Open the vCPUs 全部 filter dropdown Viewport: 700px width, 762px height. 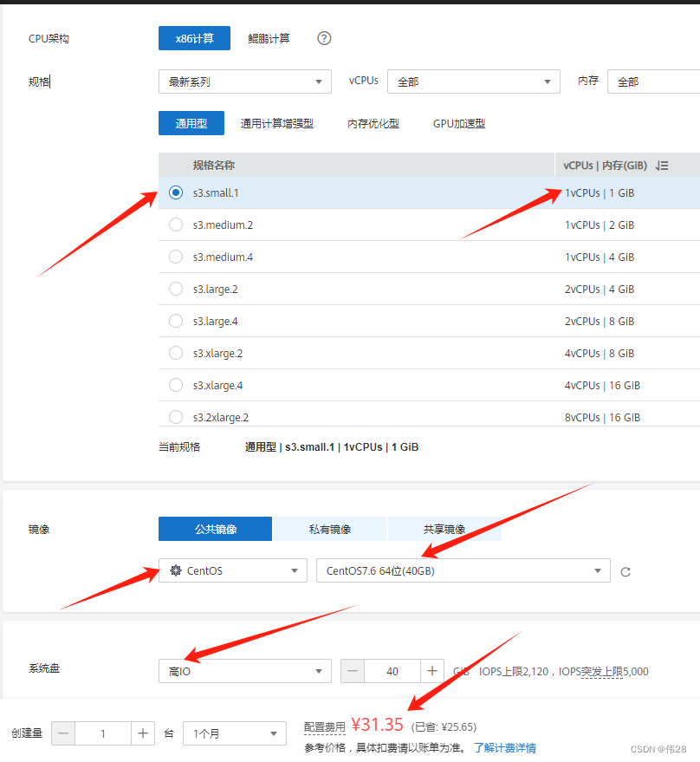click(x=473, y=81)
